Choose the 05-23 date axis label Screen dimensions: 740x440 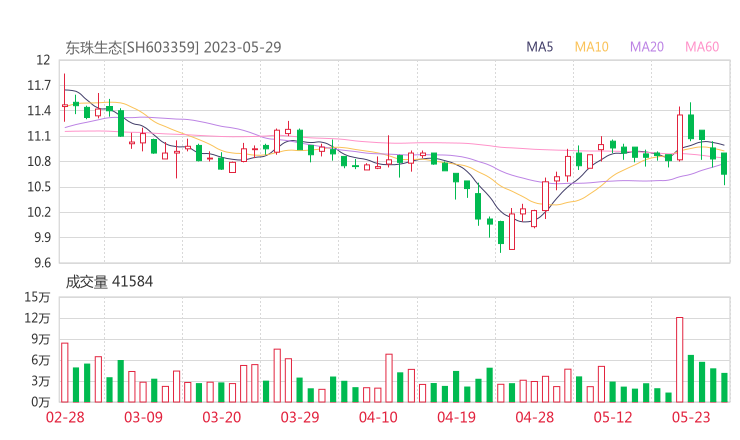click(x=690, y=417)
